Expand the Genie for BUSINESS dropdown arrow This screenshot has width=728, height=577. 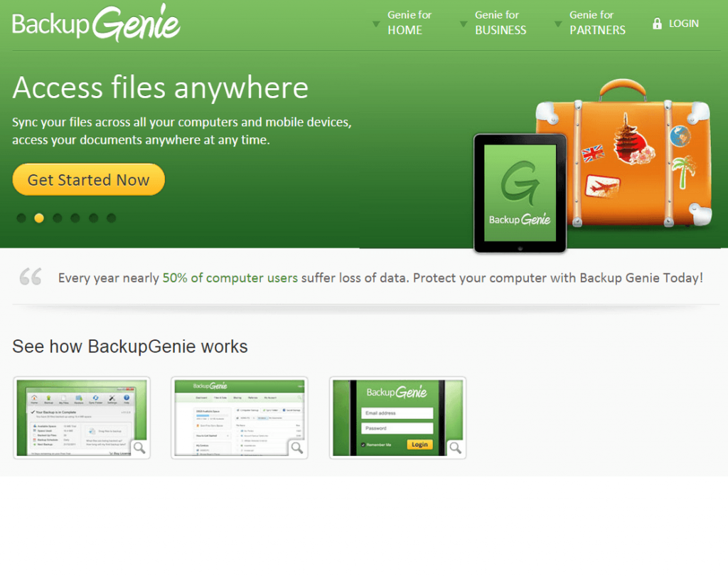pos(463,22)
